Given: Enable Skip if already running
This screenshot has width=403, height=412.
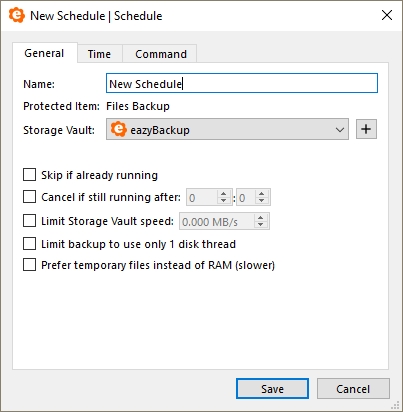Looking at the screenshot, I should (29, 175).
